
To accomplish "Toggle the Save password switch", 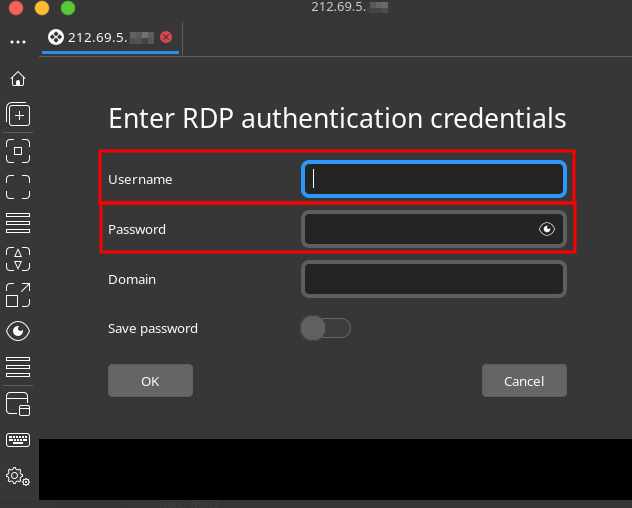I will coord(325,328).
